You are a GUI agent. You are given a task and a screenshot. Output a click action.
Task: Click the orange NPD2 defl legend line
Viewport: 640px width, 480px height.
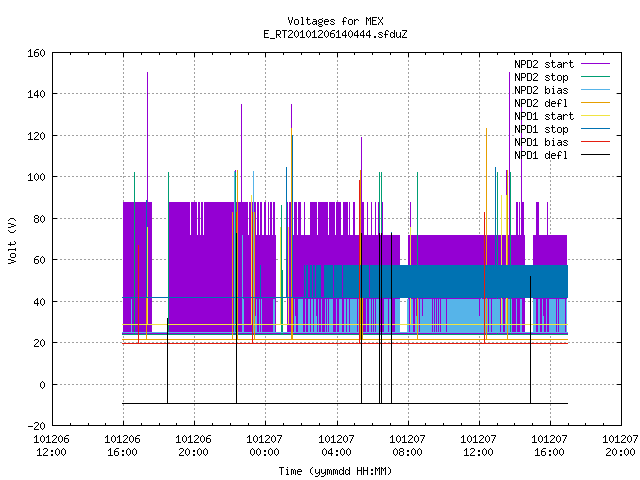(x=595, y=103)
